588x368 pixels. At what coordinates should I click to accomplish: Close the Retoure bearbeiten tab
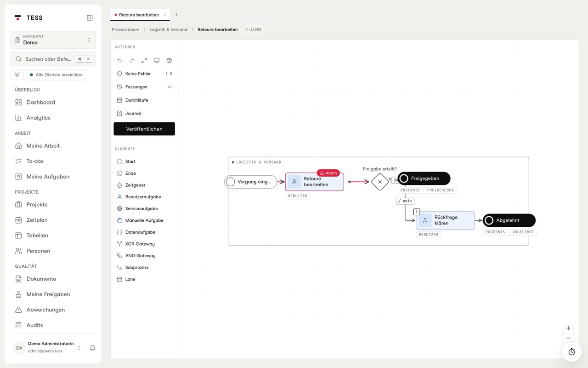point(164,15)
